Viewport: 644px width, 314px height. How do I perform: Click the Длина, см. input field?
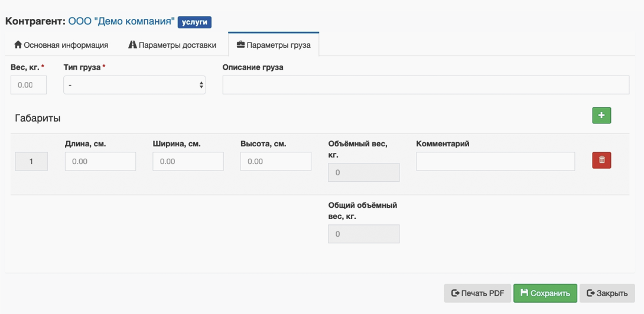point(100,161)
